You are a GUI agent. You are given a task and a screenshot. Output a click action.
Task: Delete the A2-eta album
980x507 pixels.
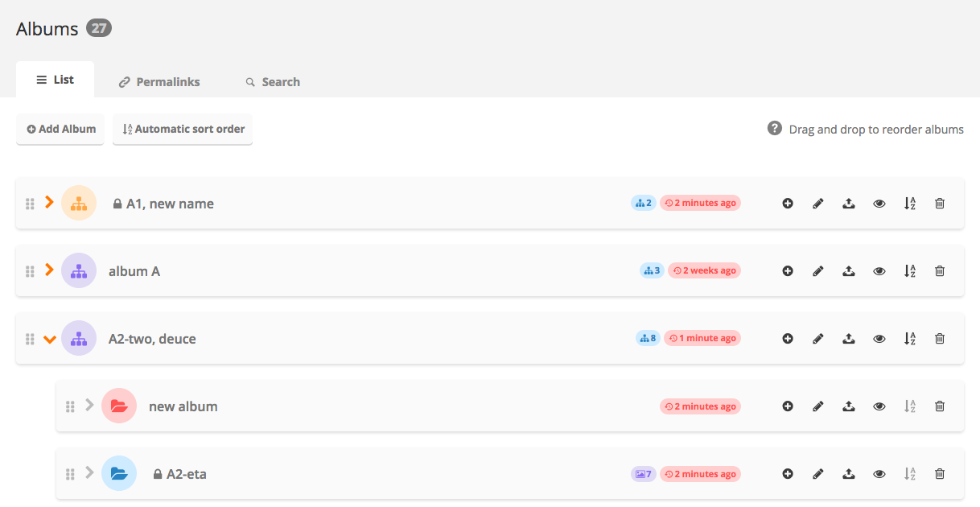(939, 474)
